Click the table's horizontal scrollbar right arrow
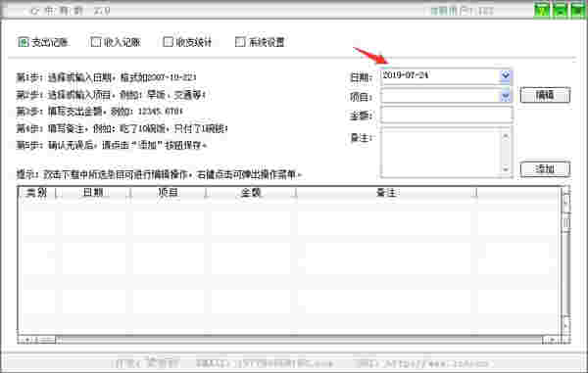Viewport: 588px width, 373px height. (x=552, y=340)
